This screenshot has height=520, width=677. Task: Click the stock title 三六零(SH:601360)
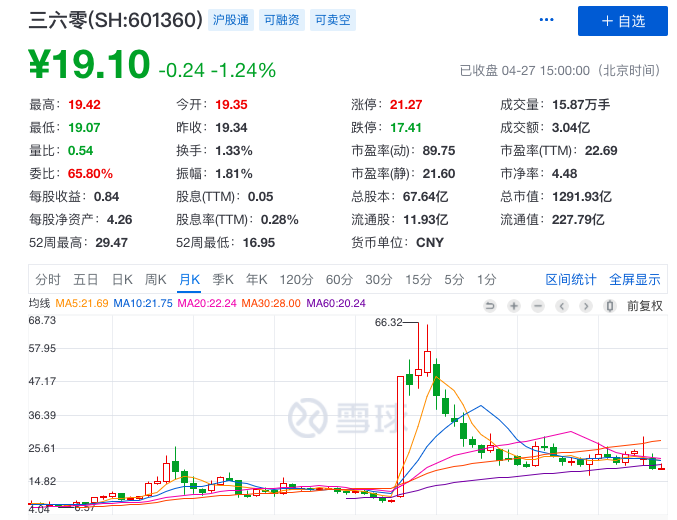click(x=116, y=20)
